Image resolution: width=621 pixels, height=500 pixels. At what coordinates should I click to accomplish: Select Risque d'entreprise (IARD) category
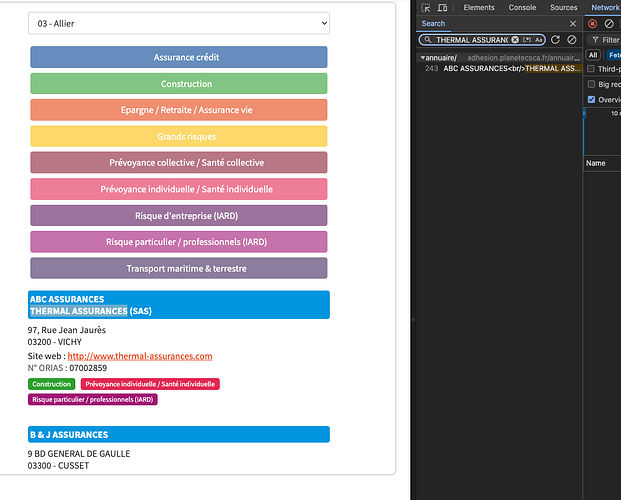tap(179, 216)
